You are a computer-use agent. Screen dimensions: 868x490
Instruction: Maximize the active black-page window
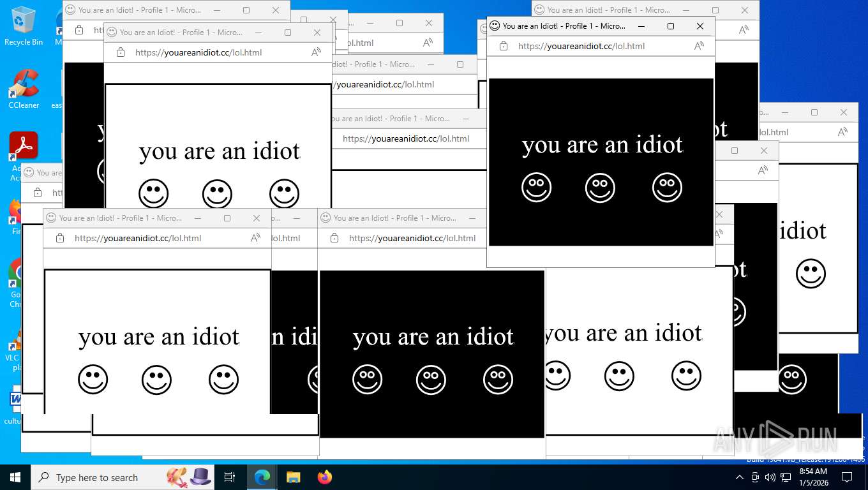tap(671, 26)
